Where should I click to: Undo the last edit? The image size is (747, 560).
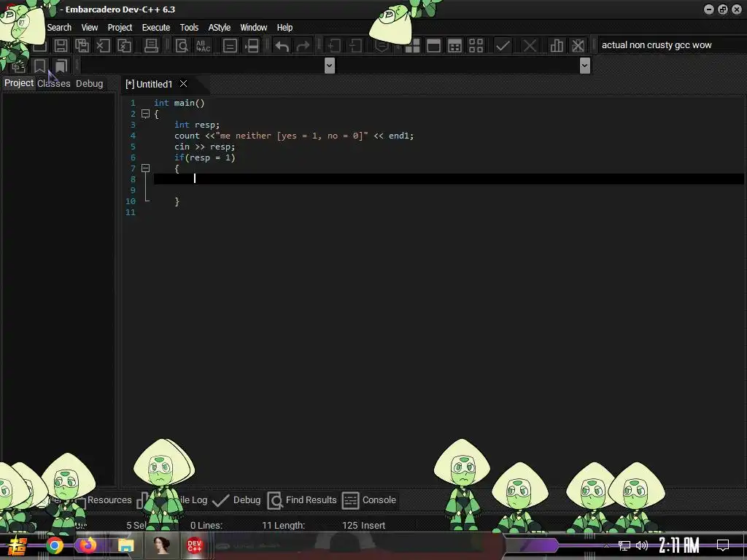pos(282,46)
